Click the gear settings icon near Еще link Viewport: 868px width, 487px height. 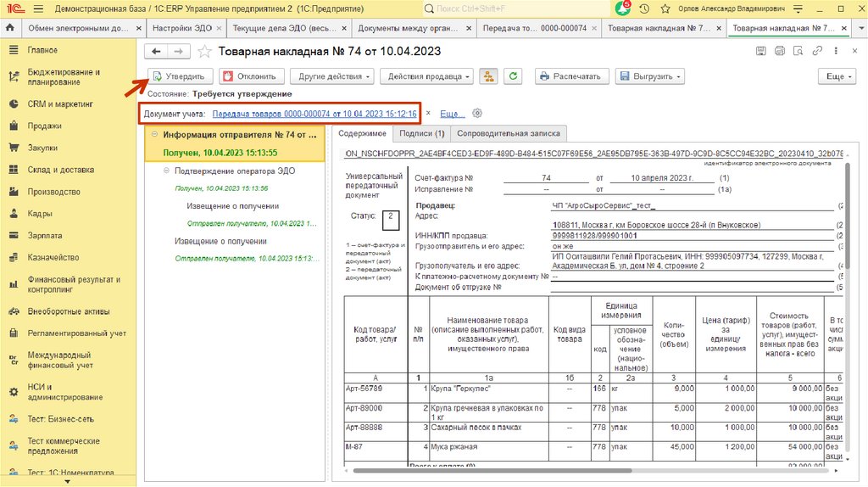(477, 114)
